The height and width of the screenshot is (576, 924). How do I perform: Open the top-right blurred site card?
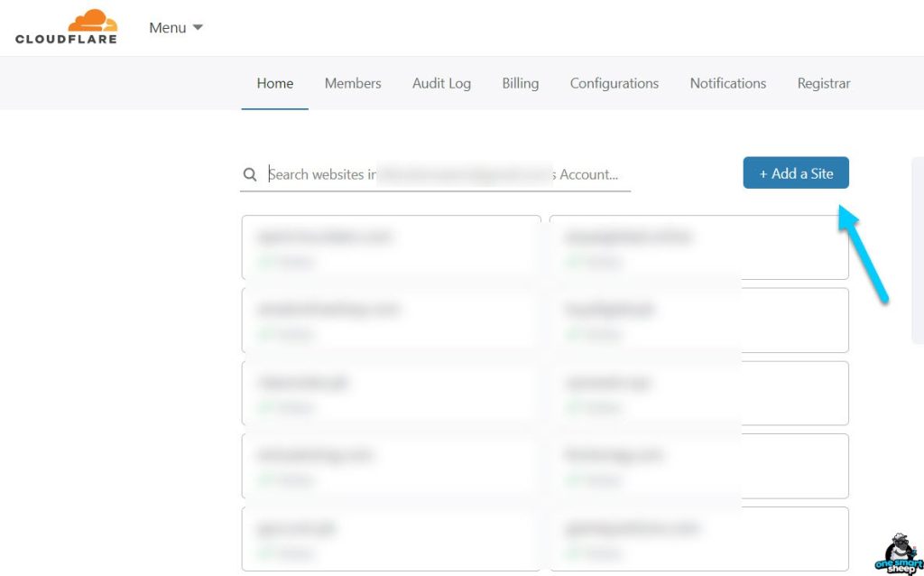(699, 247)
